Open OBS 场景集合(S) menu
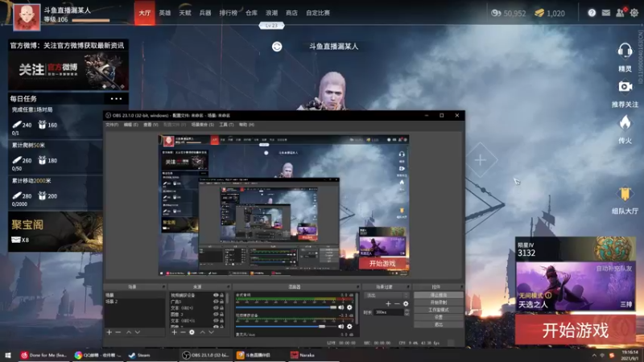Screen dimensions: 644x362 point(203,125)
